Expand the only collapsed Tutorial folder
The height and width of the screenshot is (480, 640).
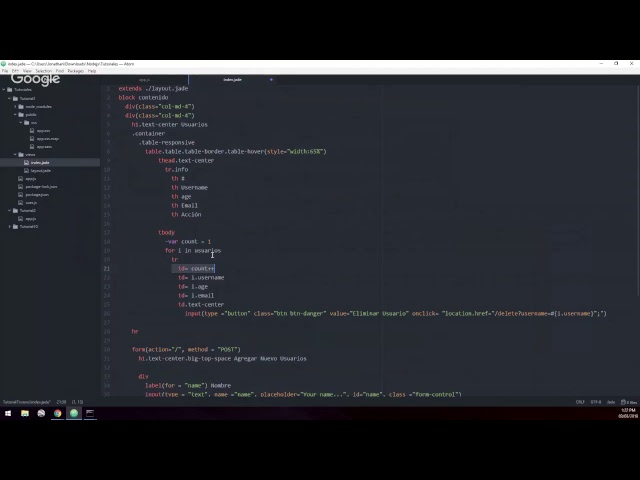pyautogui.click(x=10, y=227)
